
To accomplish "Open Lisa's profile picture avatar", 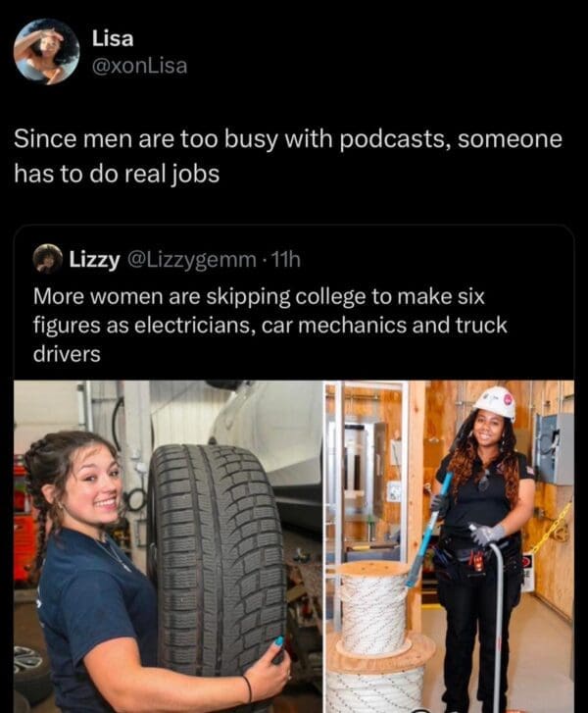I will [x=47, y=52].
